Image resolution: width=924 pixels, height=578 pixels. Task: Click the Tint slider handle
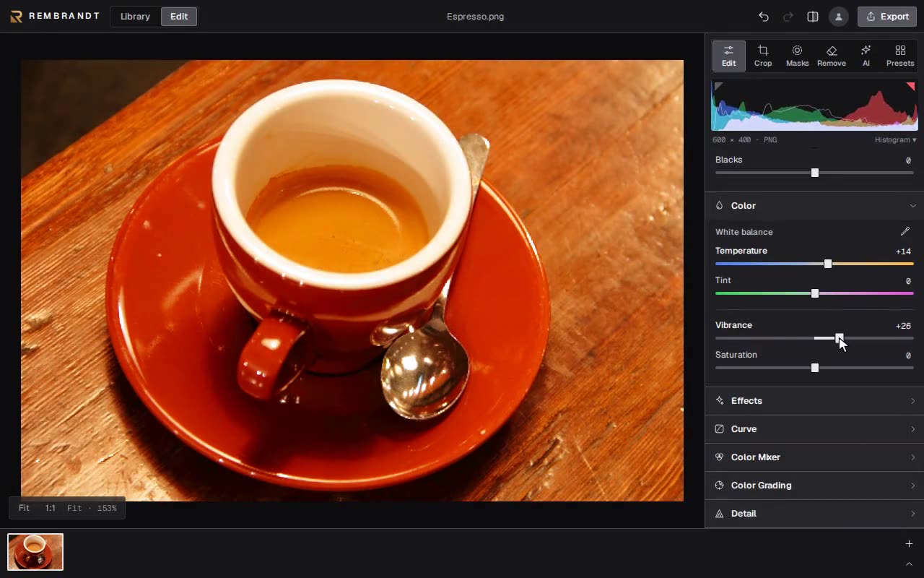(x=815, y=293)
